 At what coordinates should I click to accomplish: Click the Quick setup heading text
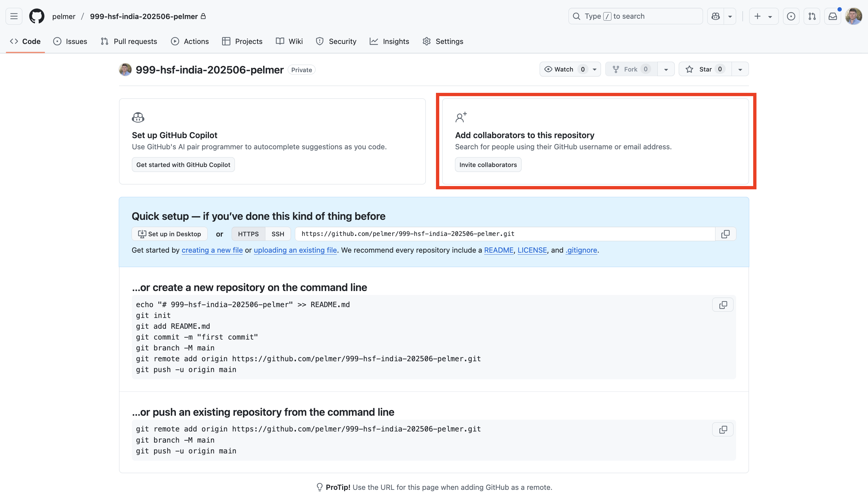(x=258, y=216)
